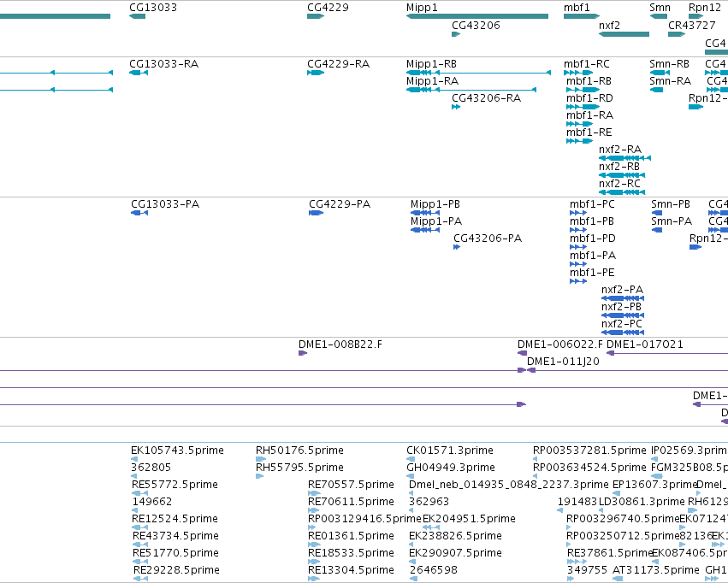This screenshot has width=728, height=583.
Task: Click protein Mipp1-PB
Action: tap(425, 213)
